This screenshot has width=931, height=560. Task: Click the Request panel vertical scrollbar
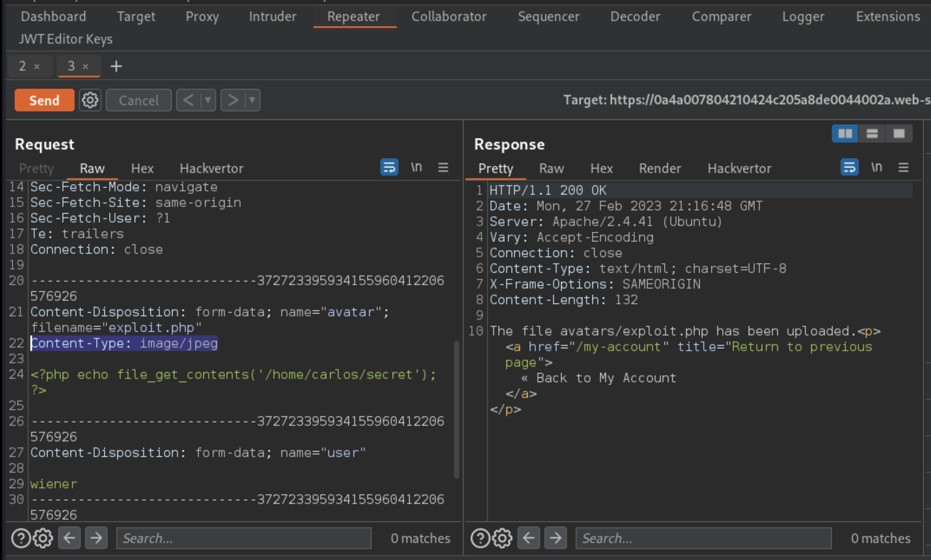point(457,409)
